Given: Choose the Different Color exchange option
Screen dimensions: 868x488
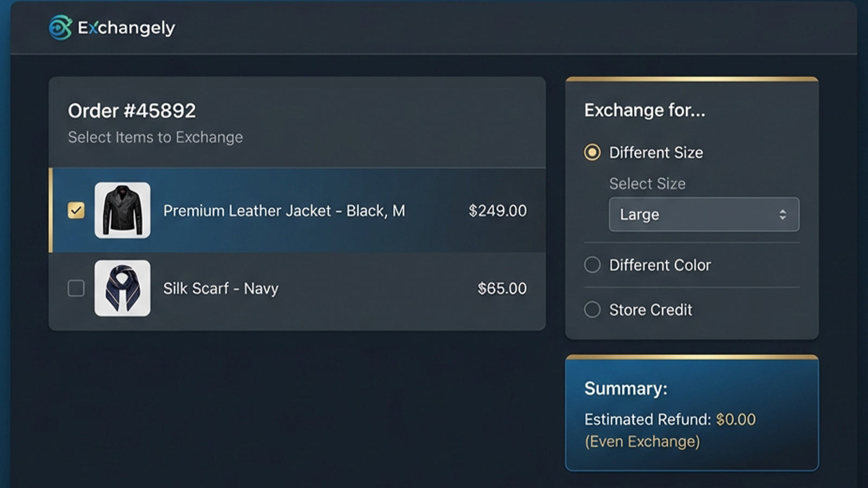Looking at the screenshot, I should click(592, 265).
